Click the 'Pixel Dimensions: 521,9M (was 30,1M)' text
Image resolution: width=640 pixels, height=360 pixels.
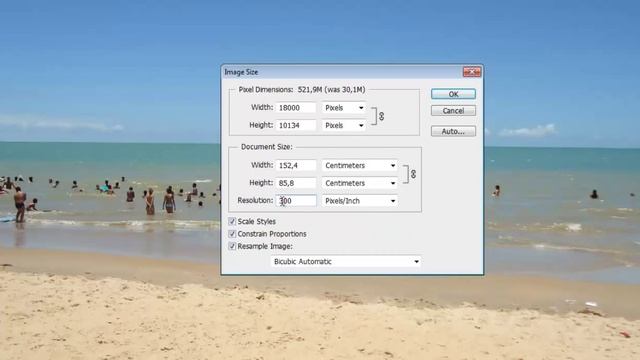(x=302, y=89)
